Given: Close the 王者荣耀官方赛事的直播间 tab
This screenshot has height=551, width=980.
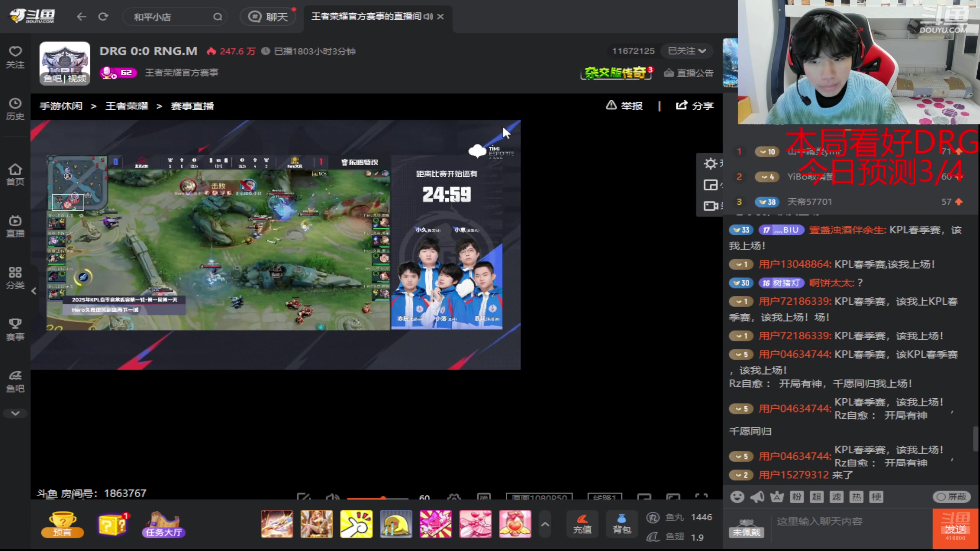Looking at the screenshot, I should [x=441, y=16].
